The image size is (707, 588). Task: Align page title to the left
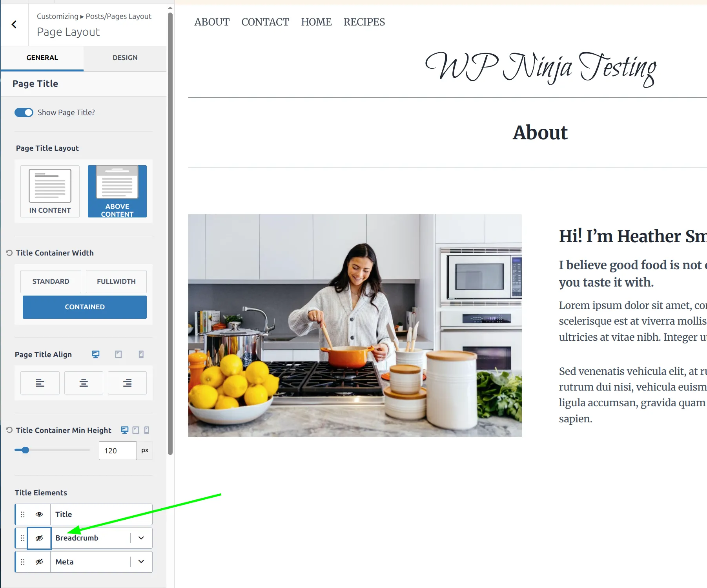(x=40, y=383)
